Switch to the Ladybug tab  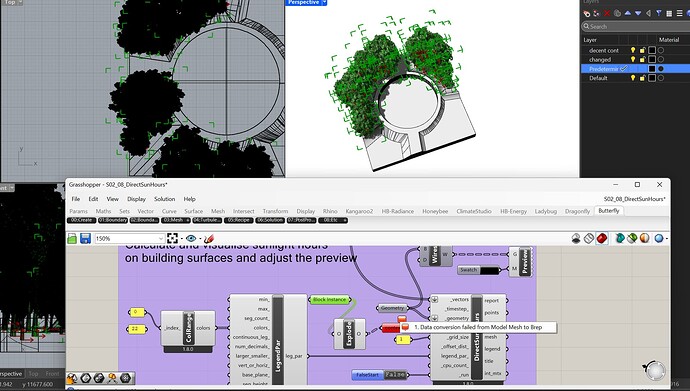(546, 211)
